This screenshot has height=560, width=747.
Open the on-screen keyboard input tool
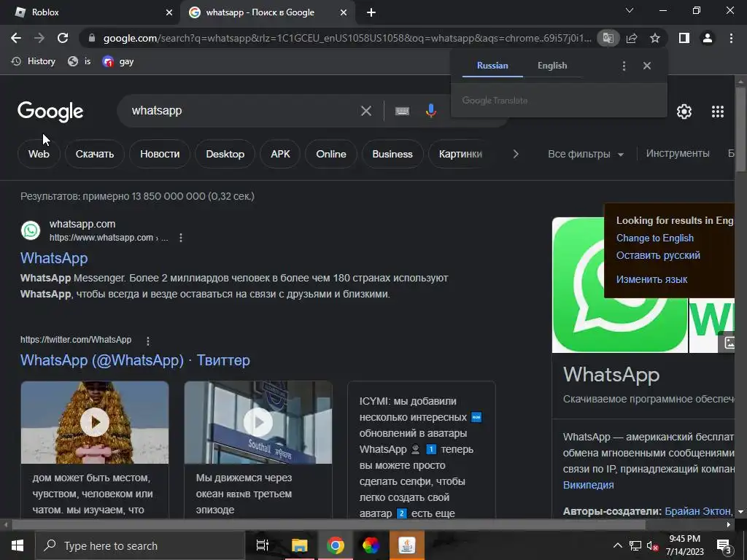pos(402,111)
